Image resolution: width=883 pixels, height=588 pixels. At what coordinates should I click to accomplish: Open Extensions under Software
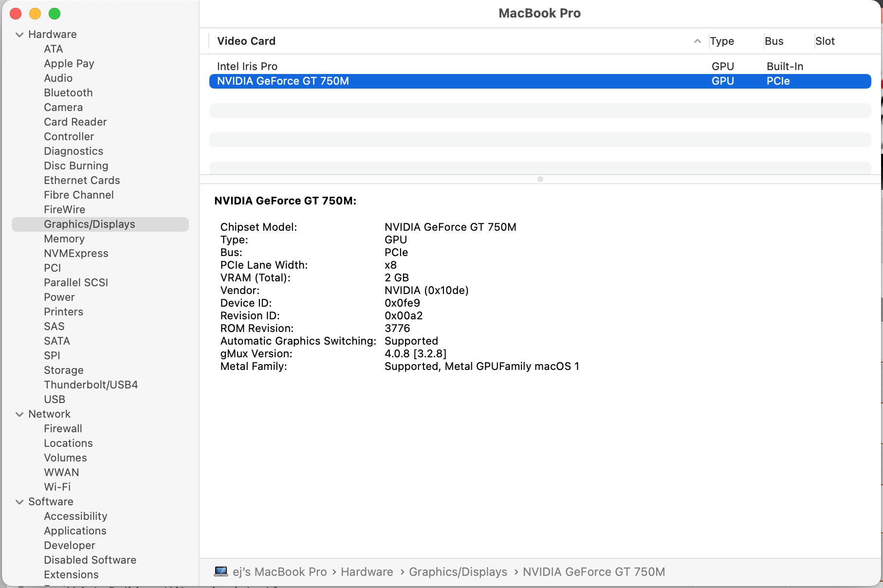[71, 575]
